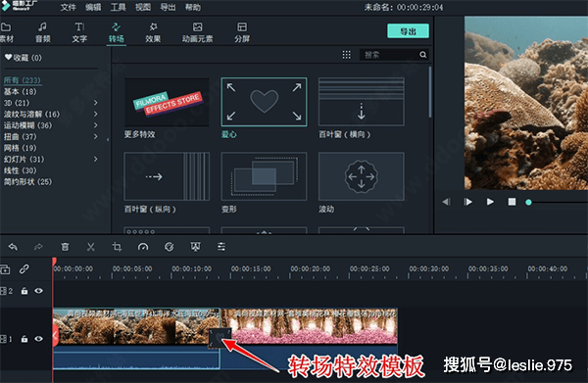This screenshot has width=588, height=383.
Task: Switch to the 音频 audio tab
Action: pos(43,32)
